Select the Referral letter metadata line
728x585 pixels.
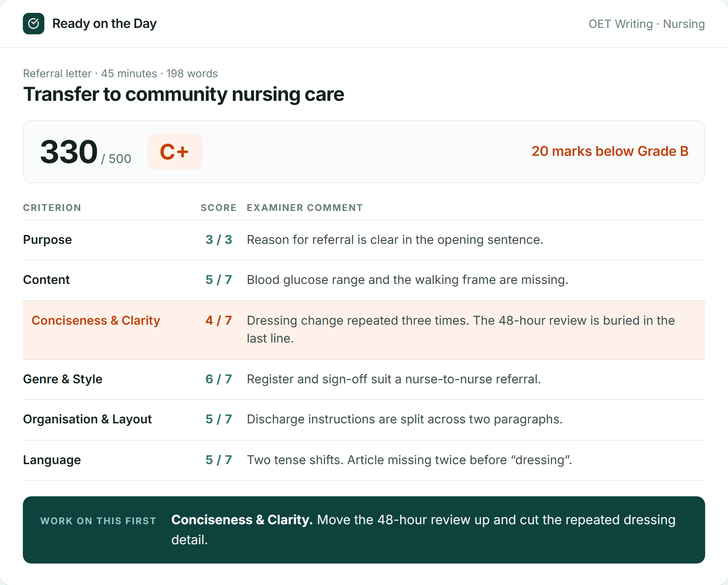coord(120,73)
